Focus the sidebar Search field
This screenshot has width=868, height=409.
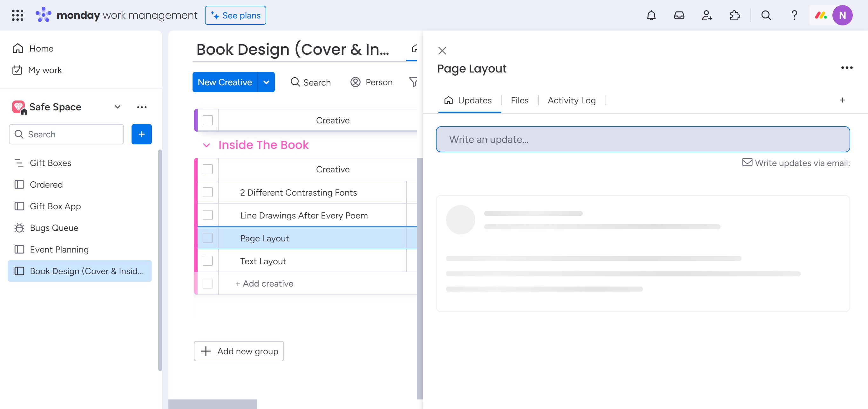pos(66,134)
